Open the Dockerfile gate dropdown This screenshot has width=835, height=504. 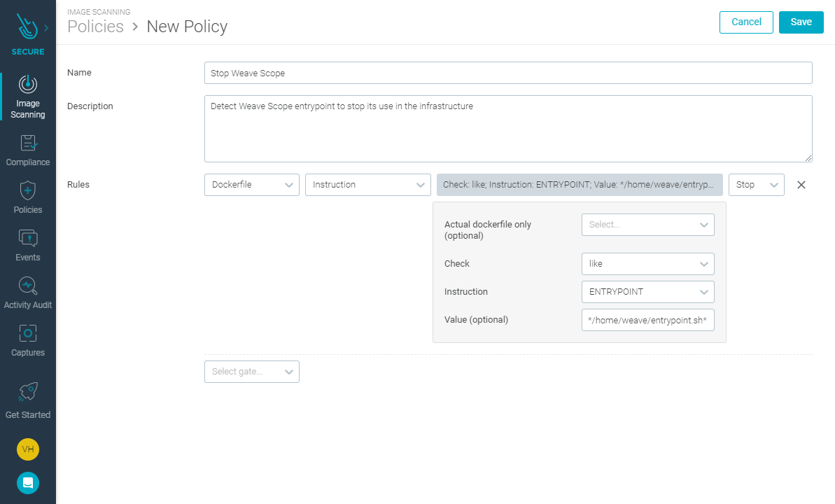[x=252, y=185]
